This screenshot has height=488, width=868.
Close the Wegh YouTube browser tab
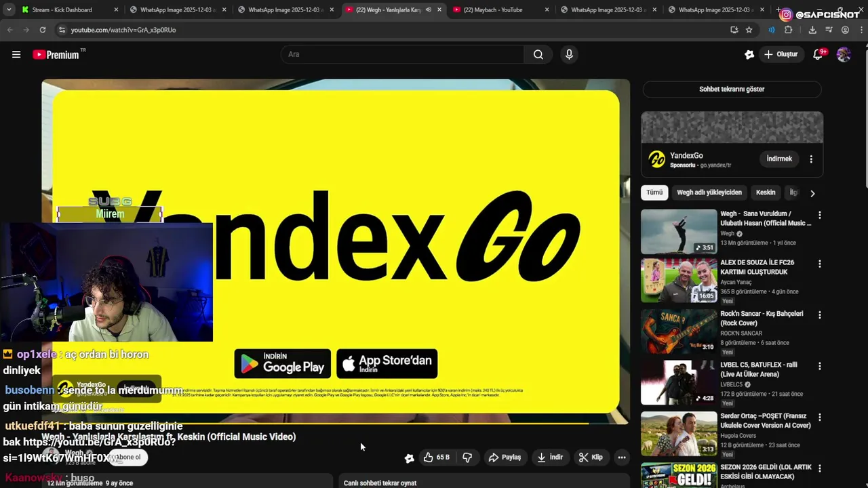click(439, 9)
